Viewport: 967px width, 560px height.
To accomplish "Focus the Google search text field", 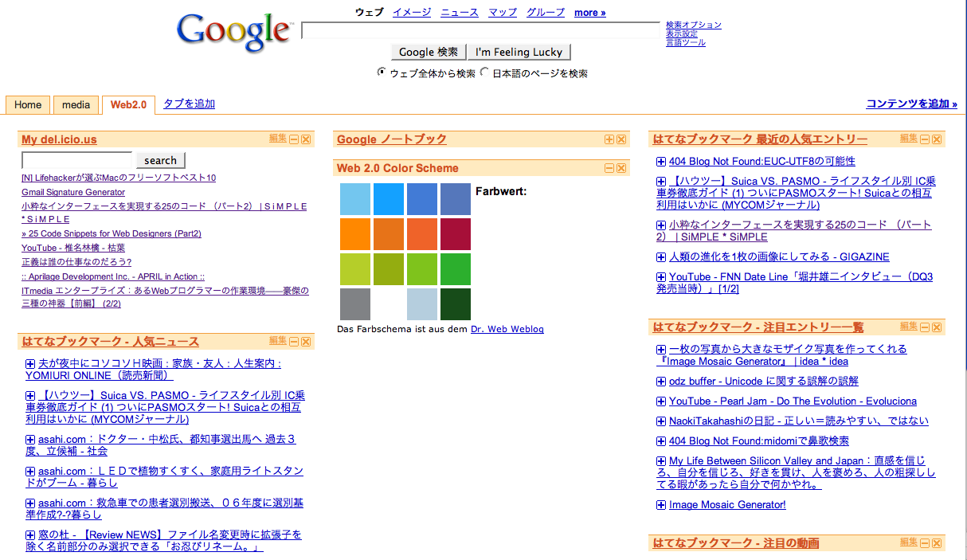I will click(x=480, y=30).
